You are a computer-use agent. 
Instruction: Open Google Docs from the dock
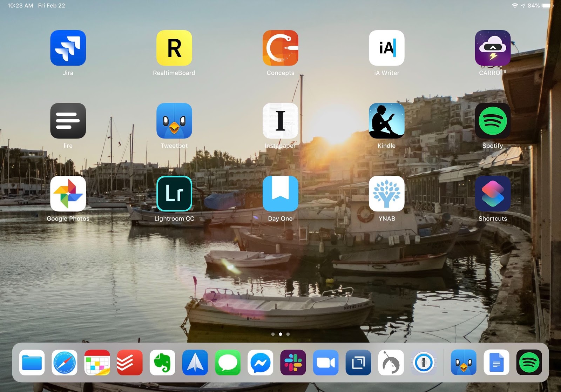496,362
